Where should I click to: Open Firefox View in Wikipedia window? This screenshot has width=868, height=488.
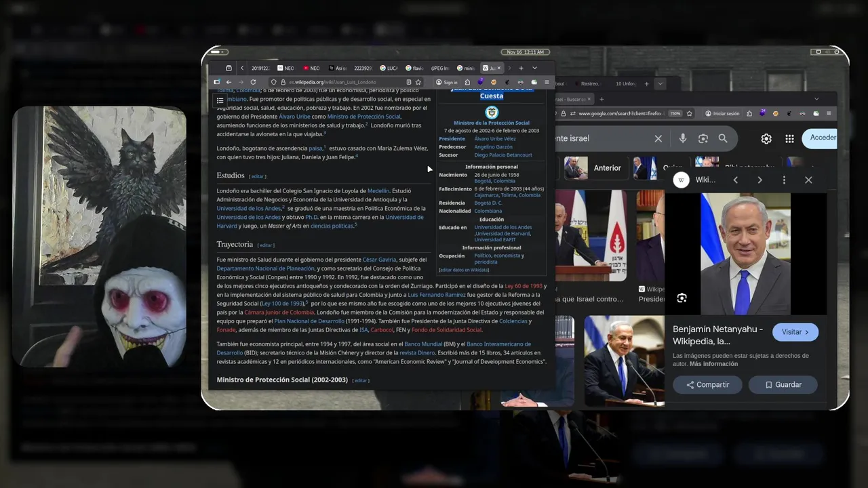pyautogui.click(x=229, y=68)
